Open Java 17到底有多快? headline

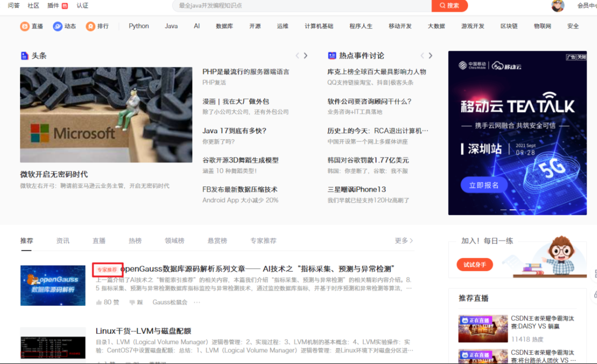pyautogui.click(x=234, y=131)
